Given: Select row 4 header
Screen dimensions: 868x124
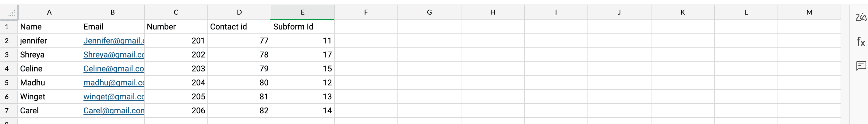Looking at the screenshot, I should click(7, 69).
